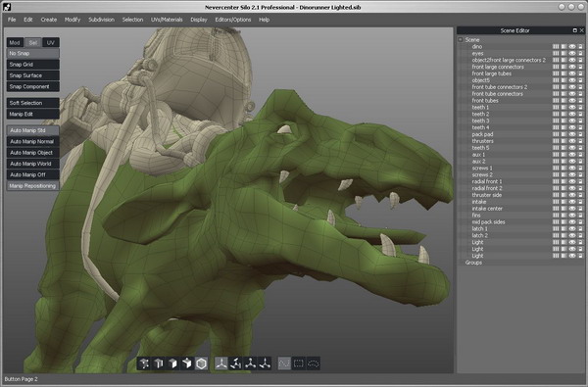Toggle visibility of the pack pad object
The width and height of the screenshot is (588, 387).
(572, 134)
